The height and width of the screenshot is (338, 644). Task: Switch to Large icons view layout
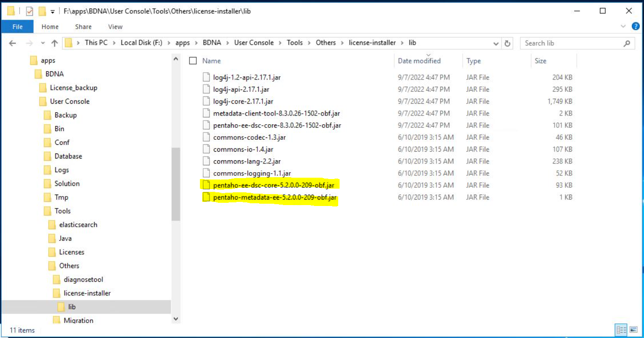(634, 330)
